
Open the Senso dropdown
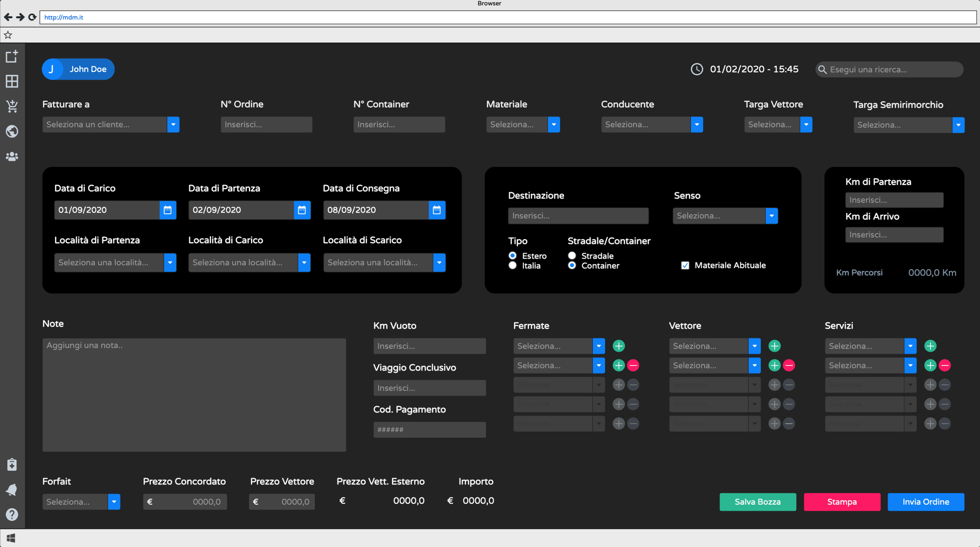[726, 215]
